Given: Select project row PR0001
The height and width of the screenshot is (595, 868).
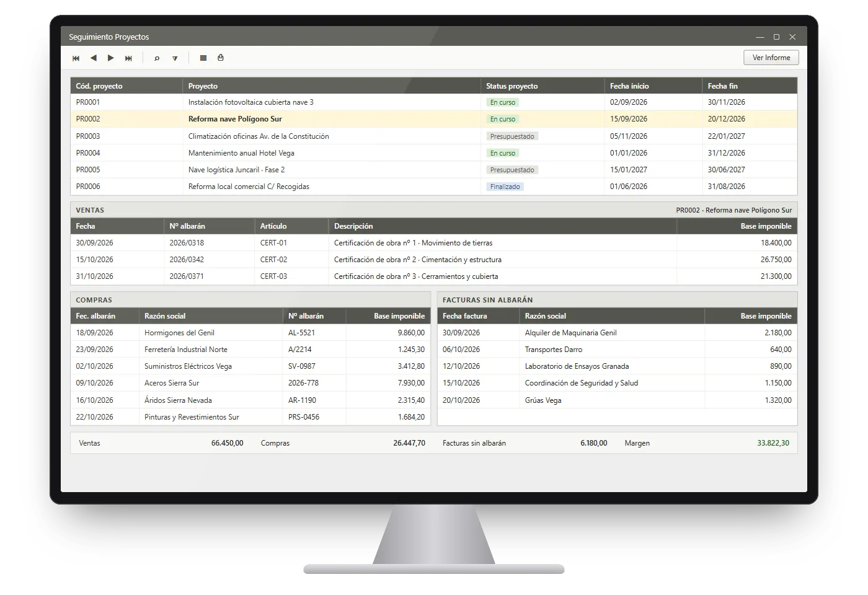Looking at the screenshot, I should pyautogui.click(x=434, y=102).
